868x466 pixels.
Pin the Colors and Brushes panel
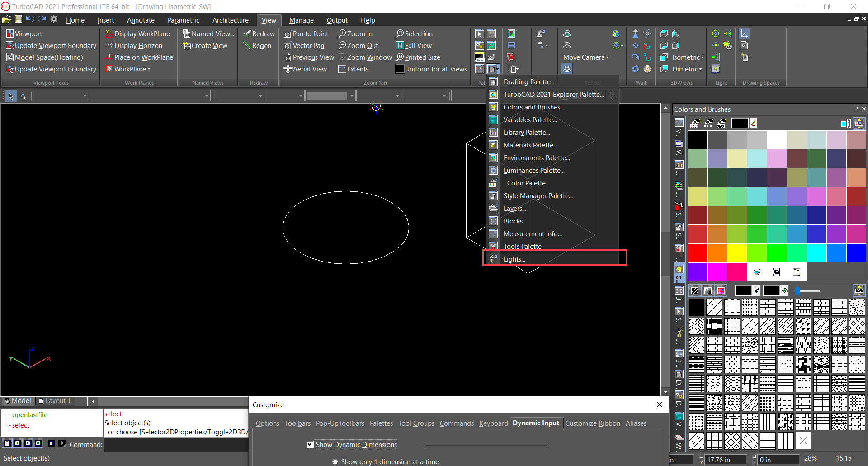coord(856,109)
